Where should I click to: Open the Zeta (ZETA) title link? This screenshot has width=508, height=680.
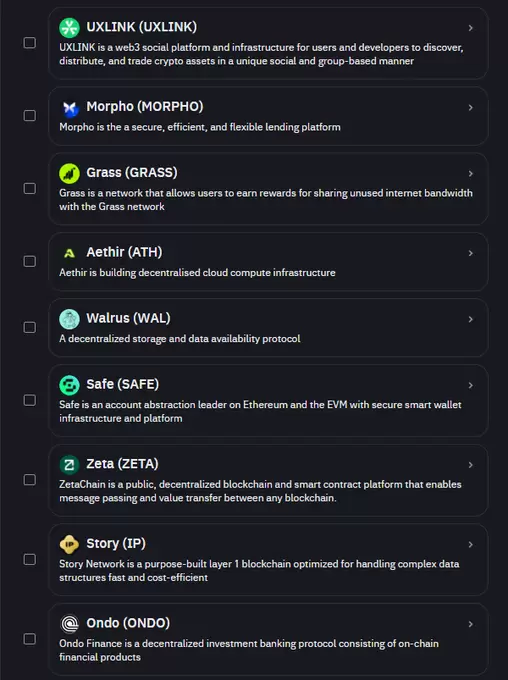[x=122, y=464]
